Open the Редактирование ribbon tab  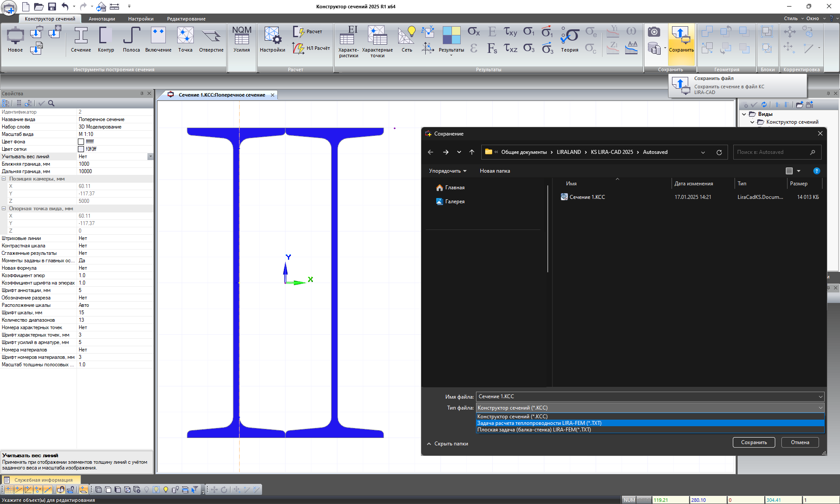pyautogui.click(x=186, y=19)
